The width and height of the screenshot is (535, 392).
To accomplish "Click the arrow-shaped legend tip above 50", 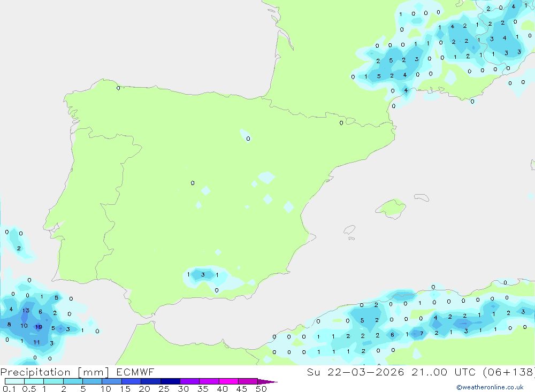I will [267, 382].
